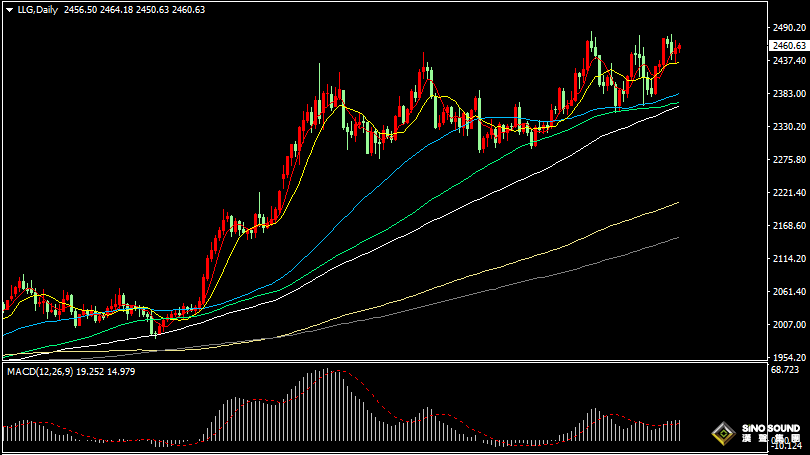Click the 2114.20 price axis label

tap(788, 259)
